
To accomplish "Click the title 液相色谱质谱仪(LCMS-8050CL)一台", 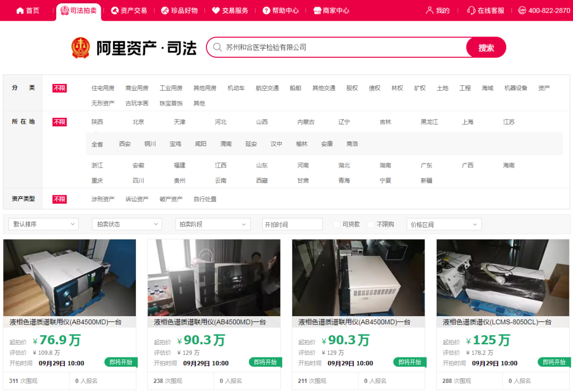I will click(x=497, y=322).
